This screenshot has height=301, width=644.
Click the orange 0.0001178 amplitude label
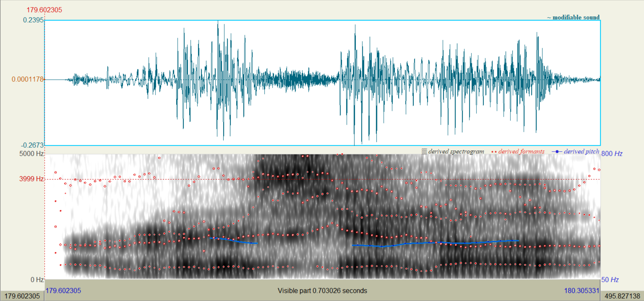pyautogui.click(x=28, y=79)
